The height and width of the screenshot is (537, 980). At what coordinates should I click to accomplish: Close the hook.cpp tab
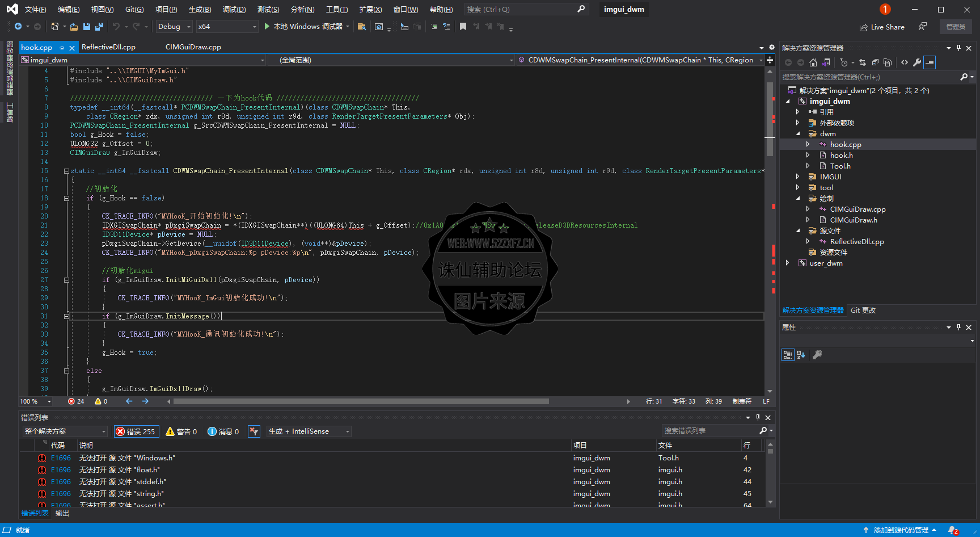pos(72,48)
